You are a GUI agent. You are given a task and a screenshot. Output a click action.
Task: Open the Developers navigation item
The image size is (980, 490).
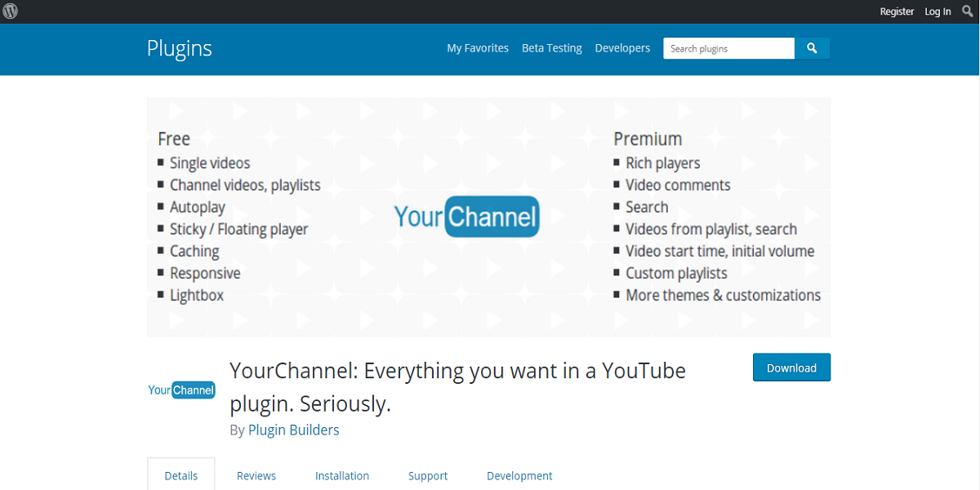pyautogui.click(x=622, y=48)
